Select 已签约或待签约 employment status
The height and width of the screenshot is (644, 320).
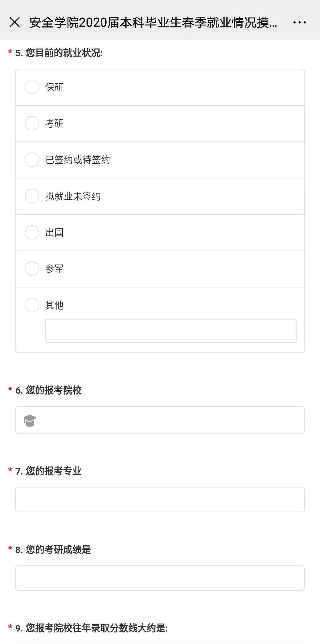click(32, 160)
